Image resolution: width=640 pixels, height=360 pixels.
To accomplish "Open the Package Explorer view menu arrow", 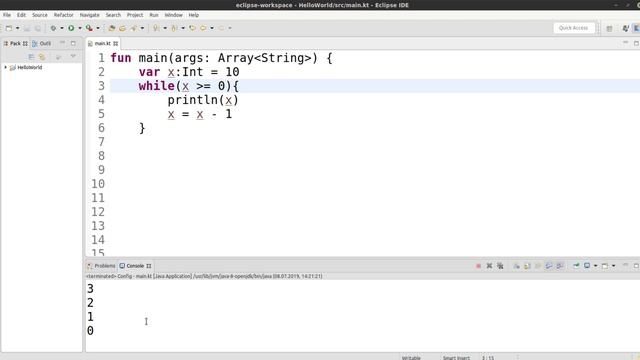I will [x=73, y=56].
